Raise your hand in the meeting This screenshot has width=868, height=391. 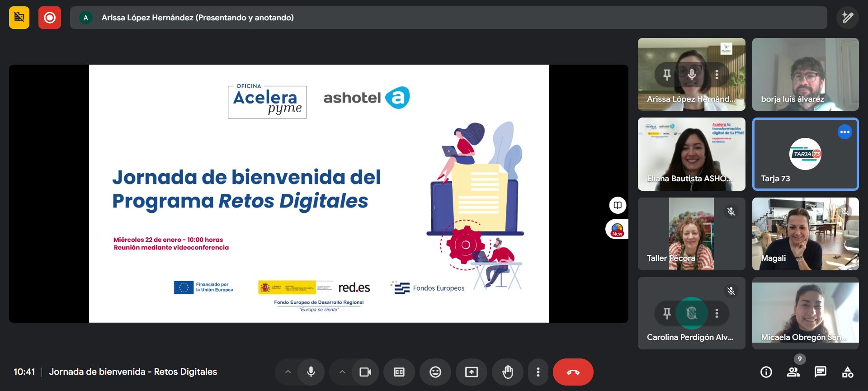(x=508, y=372)
